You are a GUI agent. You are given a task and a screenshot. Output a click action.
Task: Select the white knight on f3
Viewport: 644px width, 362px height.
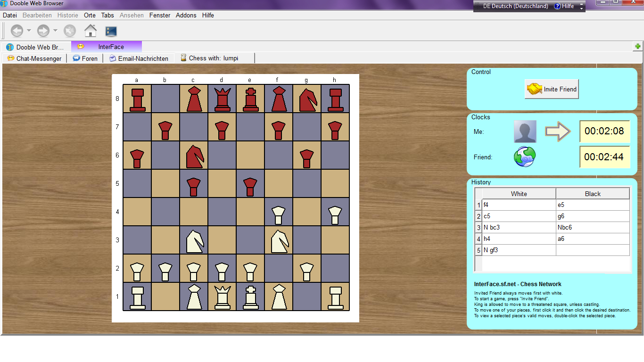279,240
